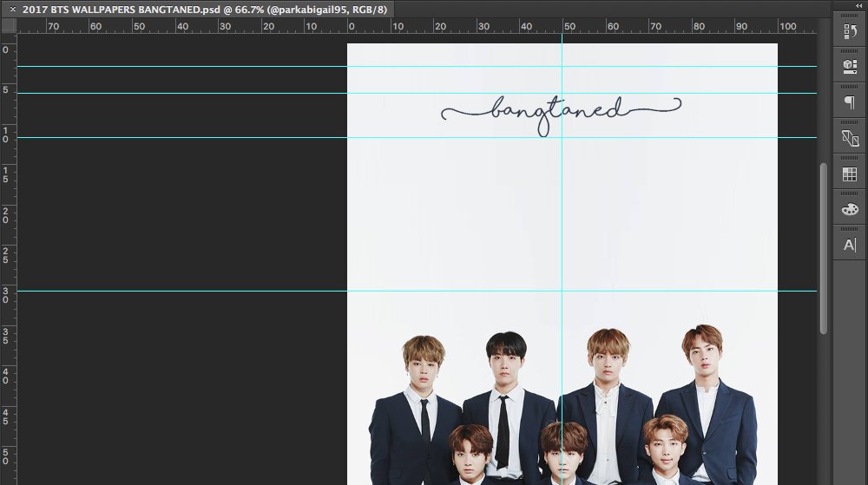The width and height of the screenshot is (868, 485).
Task: Open the Properties panel with cube icon
Action: coord(850,67)
